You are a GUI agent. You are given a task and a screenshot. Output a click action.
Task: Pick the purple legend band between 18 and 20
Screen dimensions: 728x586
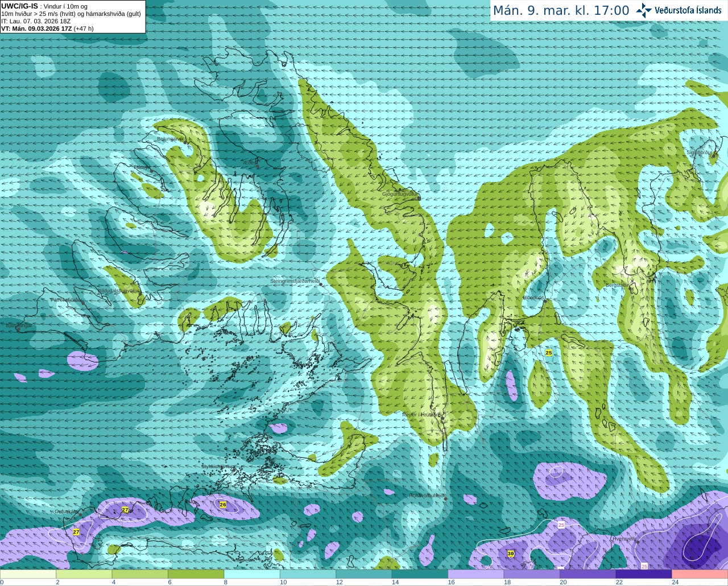pos(532,574)
